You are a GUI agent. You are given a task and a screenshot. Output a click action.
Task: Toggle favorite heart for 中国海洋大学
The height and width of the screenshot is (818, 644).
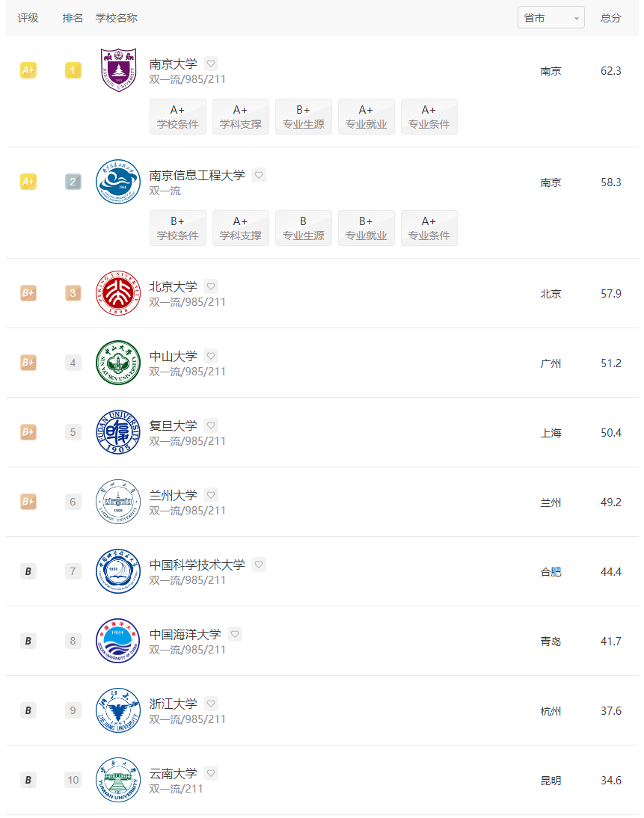coord(235,634)
